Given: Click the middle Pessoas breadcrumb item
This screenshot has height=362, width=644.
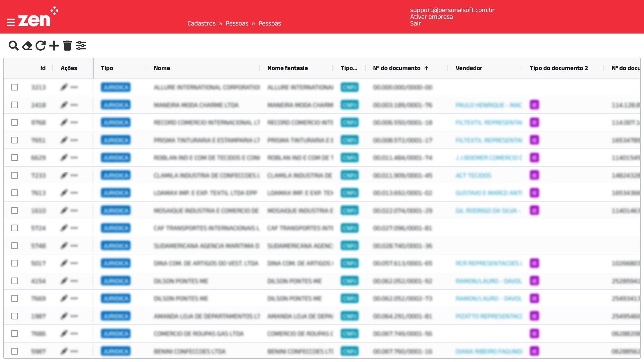Looking at the screenshot, I should click(237, 23).
